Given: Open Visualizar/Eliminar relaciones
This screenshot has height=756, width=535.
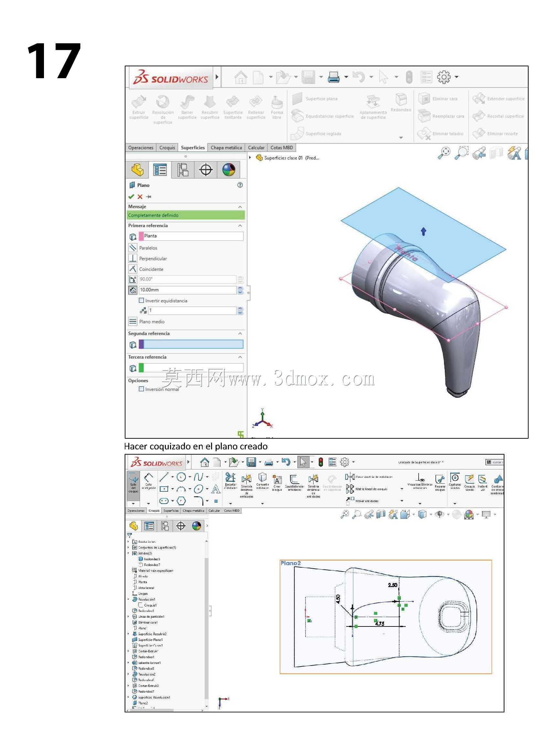Looking at the screenshot, I should 420,481.
